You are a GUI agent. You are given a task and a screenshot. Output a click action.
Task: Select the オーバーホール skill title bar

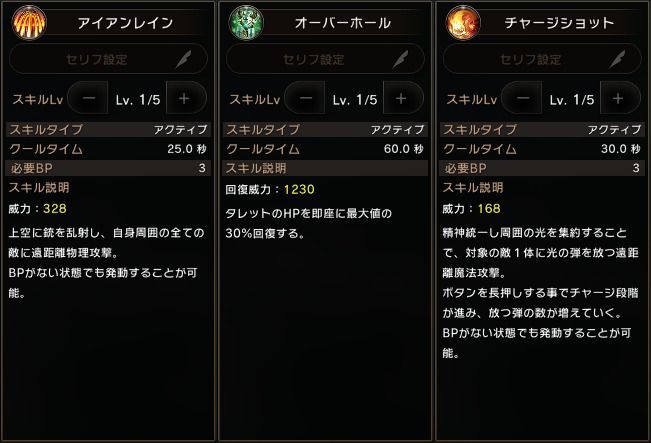click(x=341, y=22)
